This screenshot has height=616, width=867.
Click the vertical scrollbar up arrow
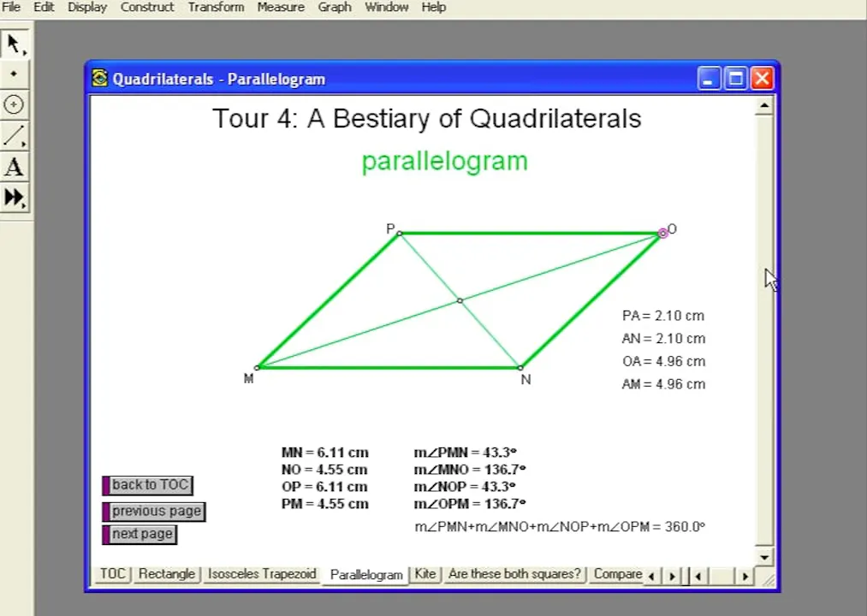coord(764,105)
